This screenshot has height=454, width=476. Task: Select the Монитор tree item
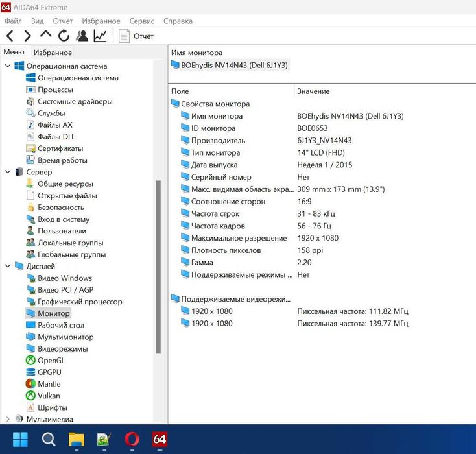coord(53,313)
